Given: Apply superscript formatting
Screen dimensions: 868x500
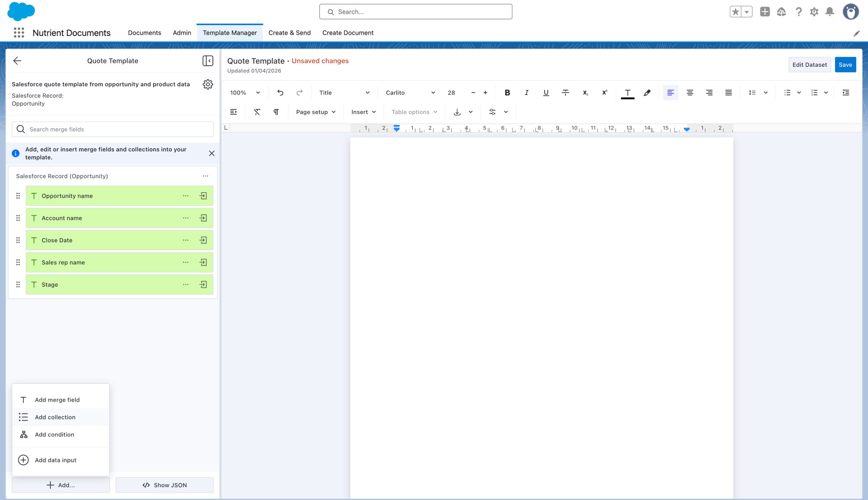Looking at the screenshot, I should pos(604,92).
